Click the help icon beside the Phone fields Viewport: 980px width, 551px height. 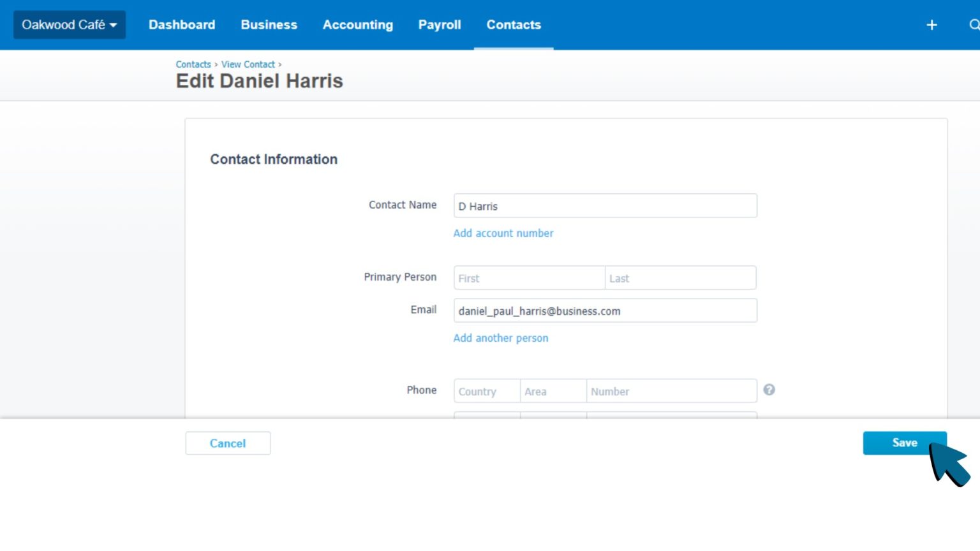(769, 389)
